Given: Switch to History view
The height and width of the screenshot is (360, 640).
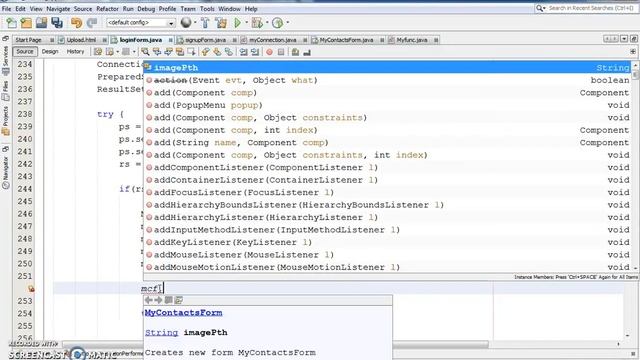Looking at the screenshot, I should (75, 51).
